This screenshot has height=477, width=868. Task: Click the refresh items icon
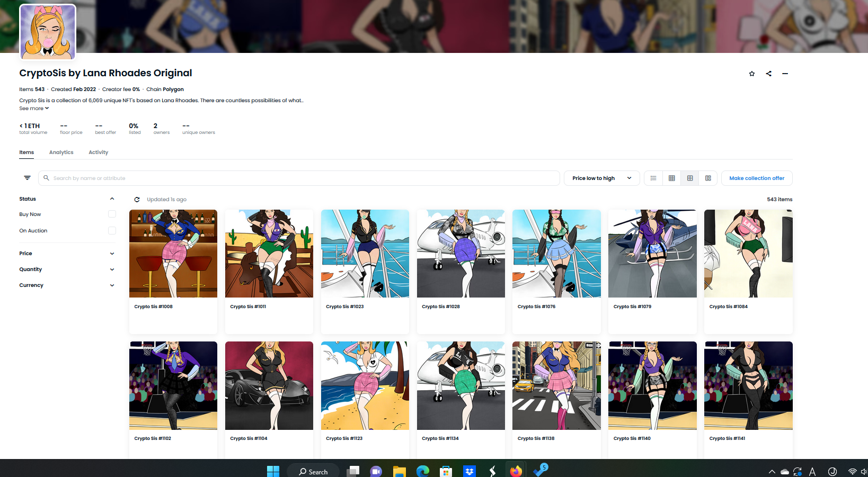coord(137,200)
